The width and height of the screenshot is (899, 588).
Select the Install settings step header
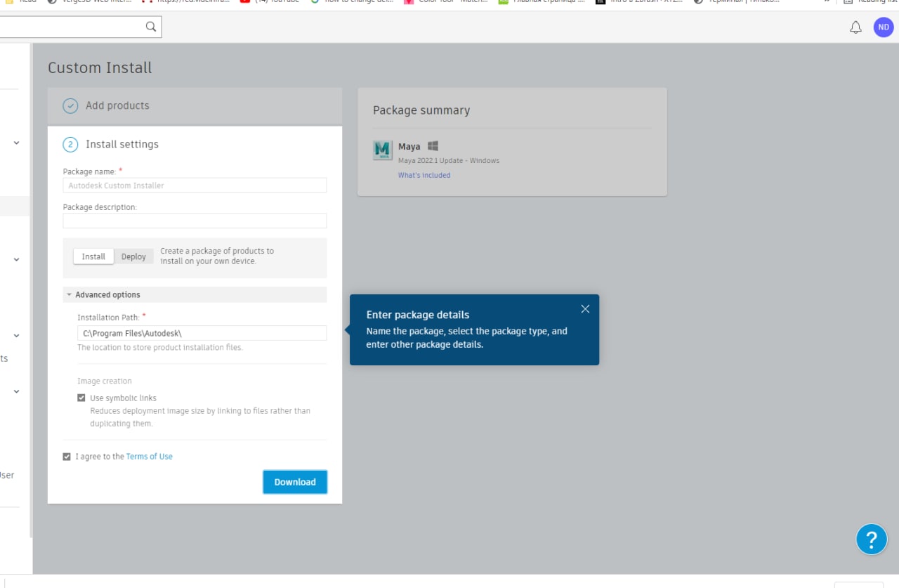coord(122,144)
